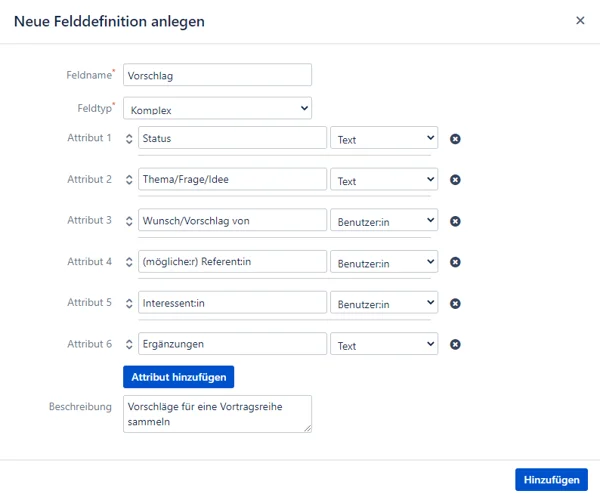Screen dimensions: 600x497
Task: Click the Attribut 1 label
Action: point(90,138)
